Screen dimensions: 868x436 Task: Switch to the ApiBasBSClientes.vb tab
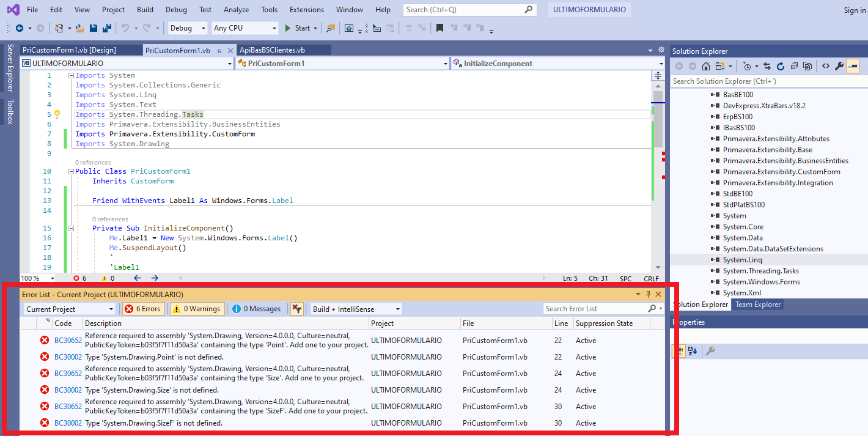click(273, 50)
